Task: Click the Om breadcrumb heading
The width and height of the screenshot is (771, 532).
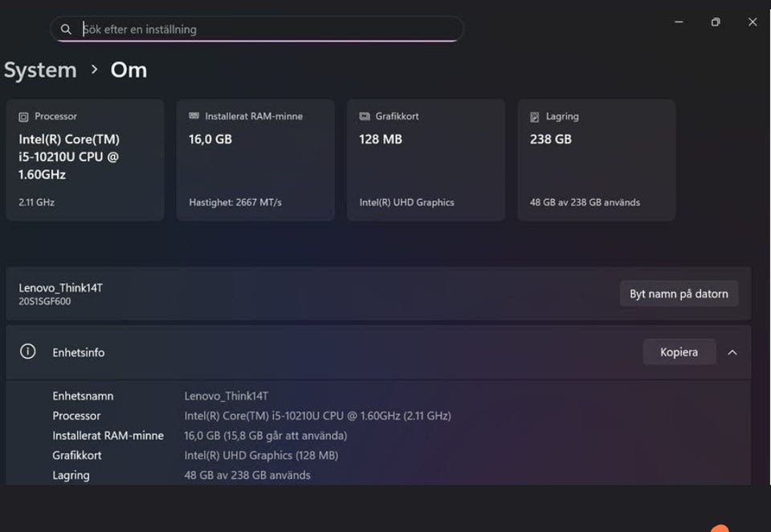Action: pos(128,70)
